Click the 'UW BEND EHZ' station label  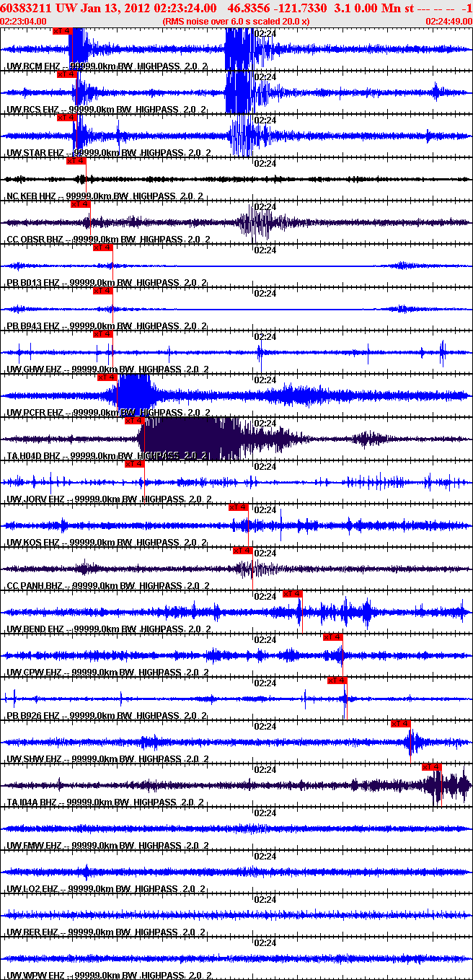pos(36,629)
